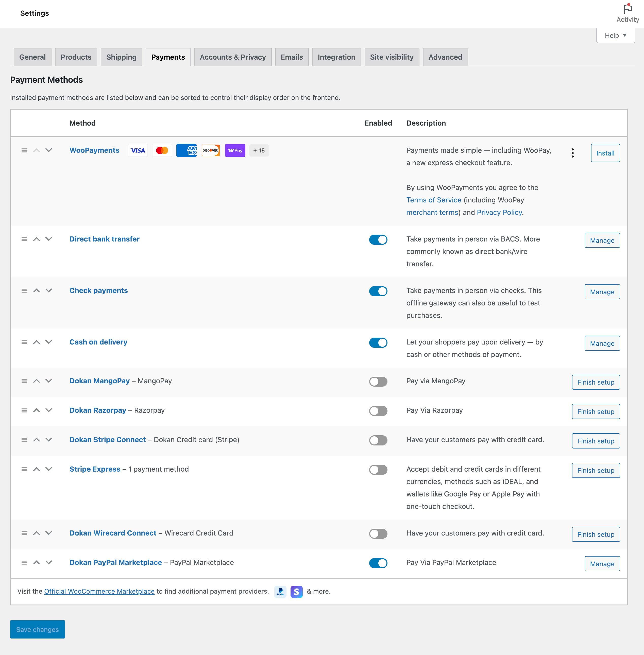Screen dimensions: 644x655
Task: Enable Dokan MangoPay toggle
Action: click(x=378, y=382)
